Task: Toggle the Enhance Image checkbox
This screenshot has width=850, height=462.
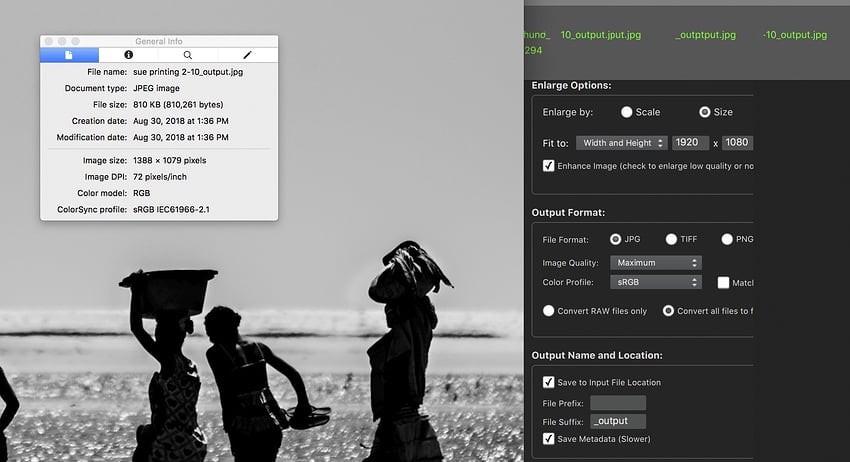Action: 548,165
